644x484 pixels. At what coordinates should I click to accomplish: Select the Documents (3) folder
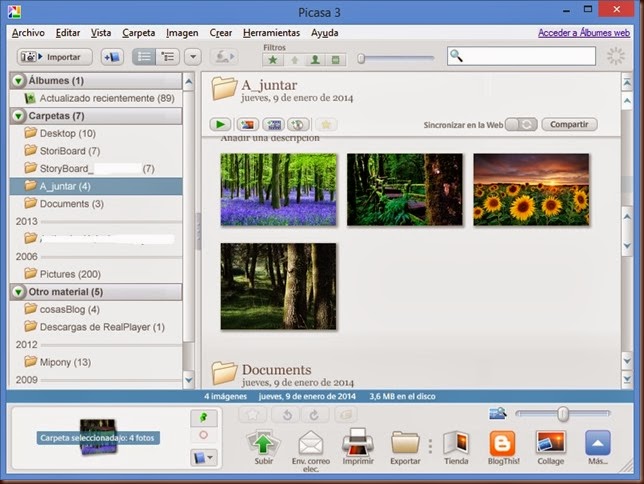tap(96, 204)
